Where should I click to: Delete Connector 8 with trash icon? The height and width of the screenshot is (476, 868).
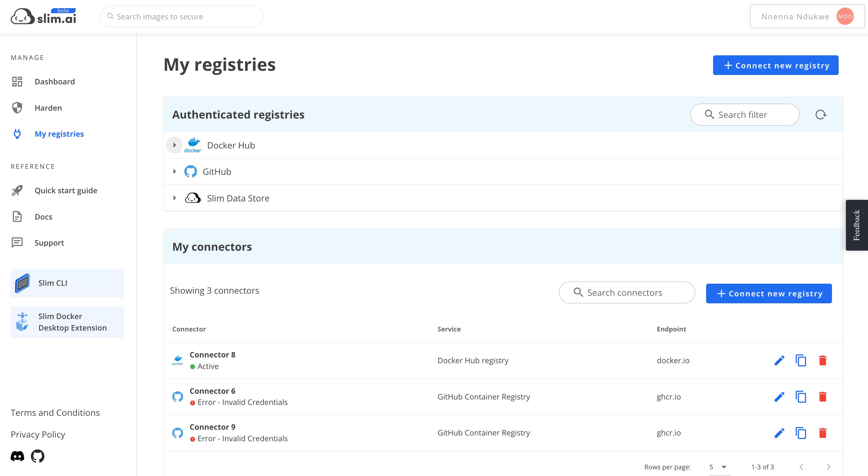(823, 360)
